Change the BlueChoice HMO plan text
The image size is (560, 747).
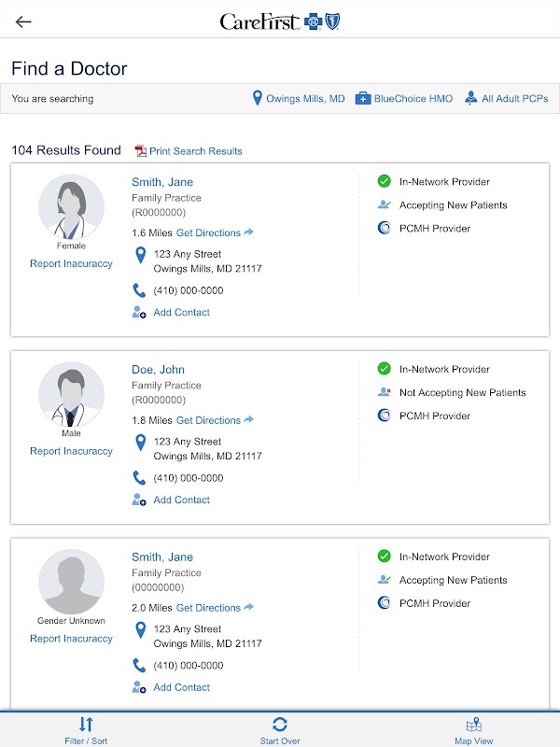coord(413,99)
